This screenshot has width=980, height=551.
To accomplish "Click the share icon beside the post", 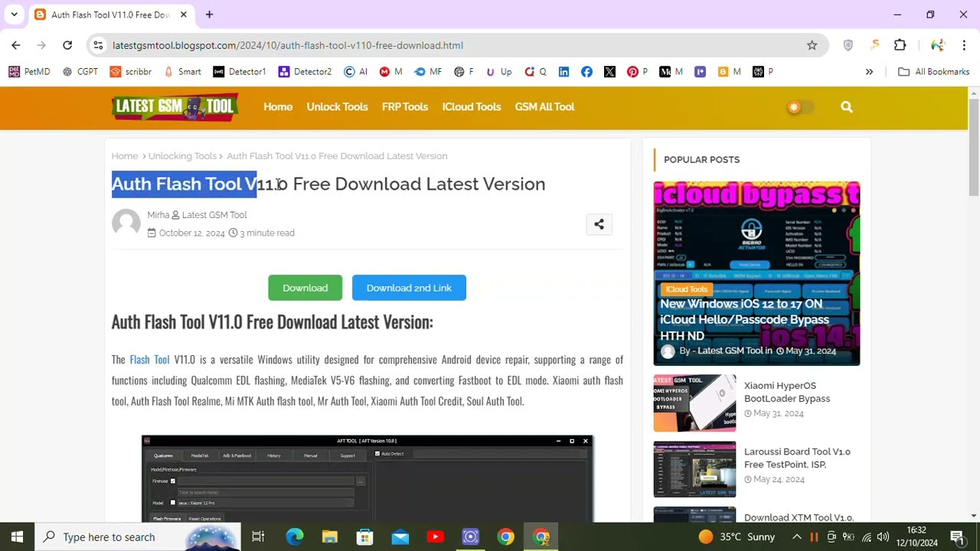I will point(599,224).
